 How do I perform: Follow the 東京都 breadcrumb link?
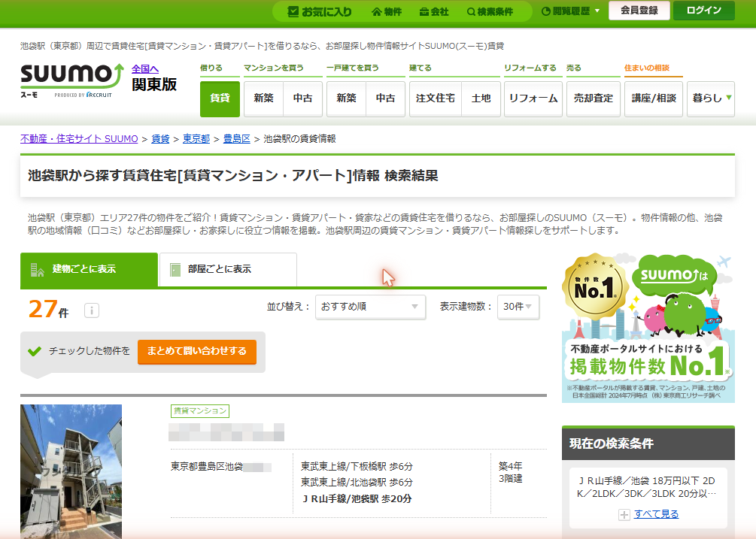(x=196, y=139)
